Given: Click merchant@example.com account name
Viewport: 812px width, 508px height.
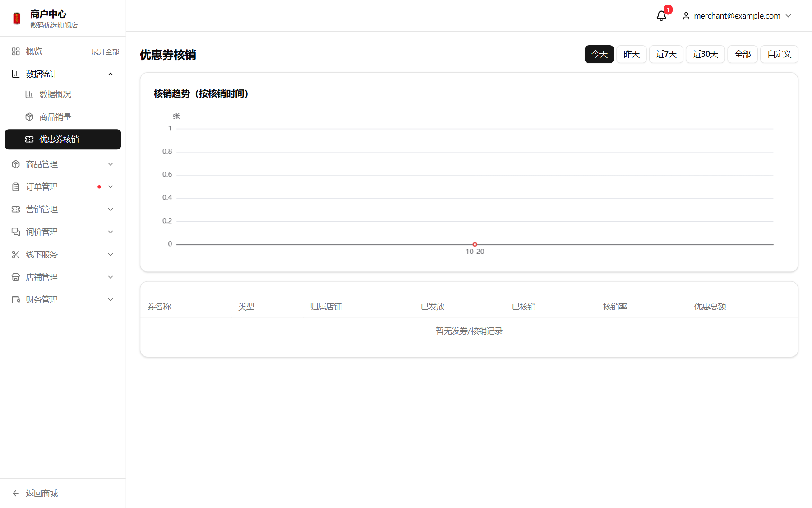Looking at the screenshot, I should coord(737,16).
